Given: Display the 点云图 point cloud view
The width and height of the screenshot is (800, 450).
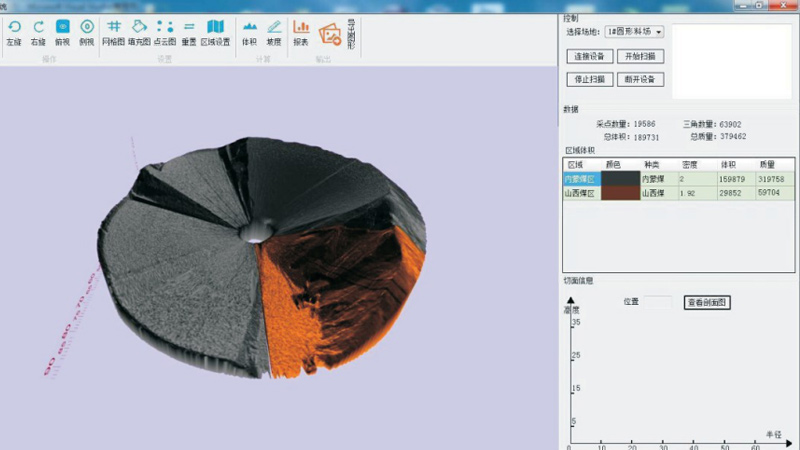Looking at the screenshot, I should 165,28.
